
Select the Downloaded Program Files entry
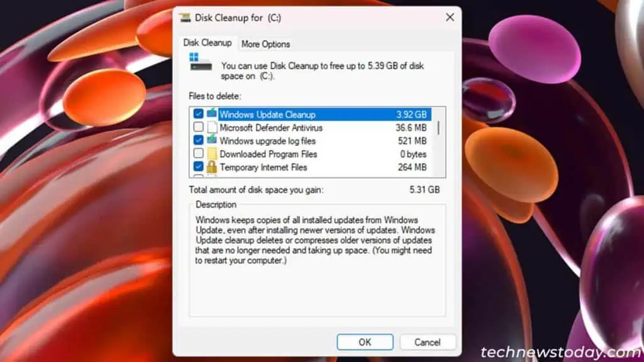[x=312, y=154]
